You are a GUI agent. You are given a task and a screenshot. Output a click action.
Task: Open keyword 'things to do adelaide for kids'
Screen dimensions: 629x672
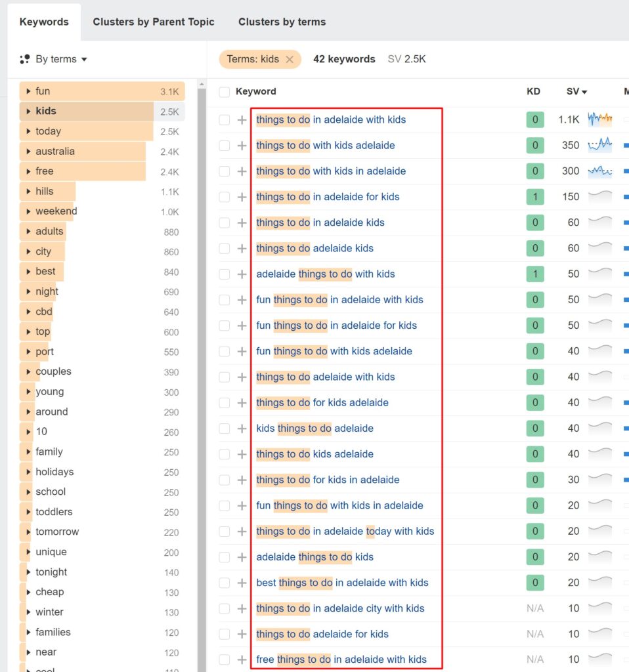(322, 634)
